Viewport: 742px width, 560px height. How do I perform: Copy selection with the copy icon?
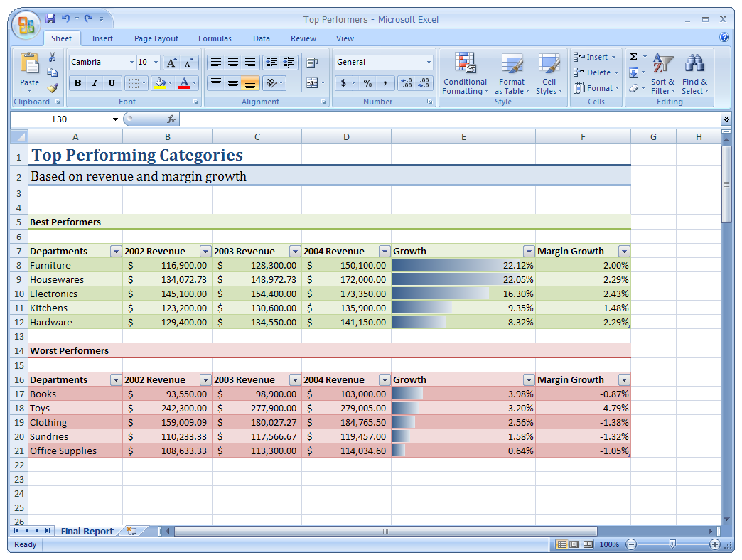[x=52, y=72]
